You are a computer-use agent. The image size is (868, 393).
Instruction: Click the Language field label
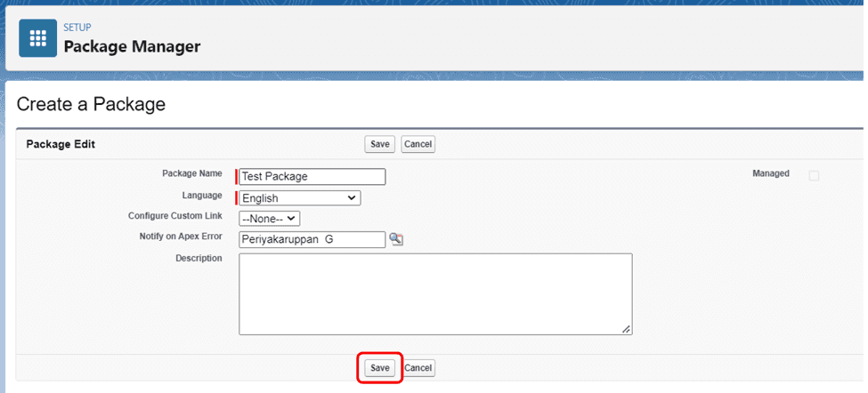point(202,196)
